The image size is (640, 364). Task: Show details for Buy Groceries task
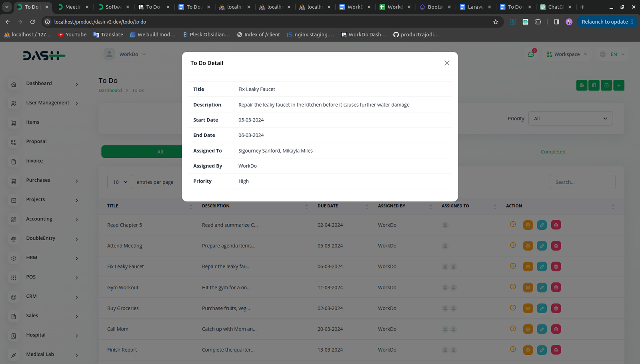[528, 308]
